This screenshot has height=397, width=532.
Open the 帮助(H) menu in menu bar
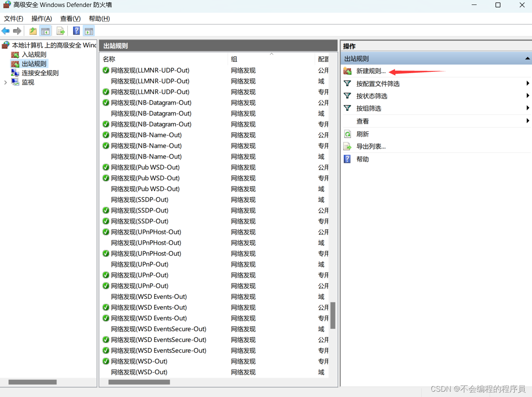(99, 18)
